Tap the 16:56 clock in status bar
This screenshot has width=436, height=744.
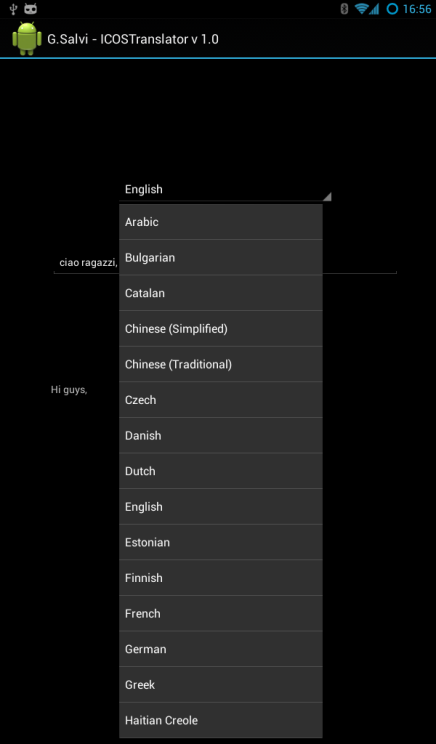click(x=417, y=9)
